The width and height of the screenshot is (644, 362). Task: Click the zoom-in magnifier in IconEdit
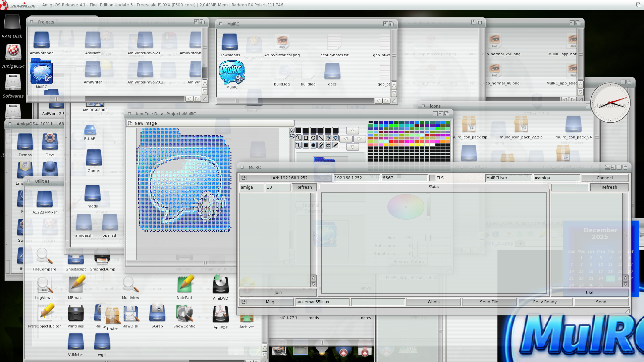292,130
